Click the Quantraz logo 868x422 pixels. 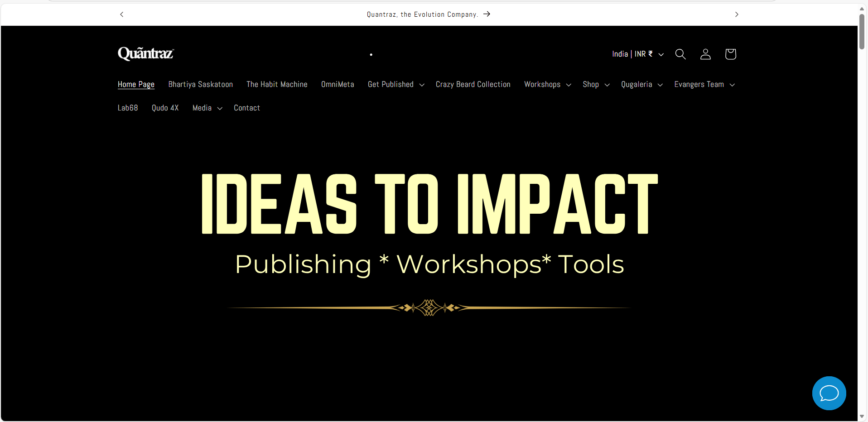coord(146,54)
